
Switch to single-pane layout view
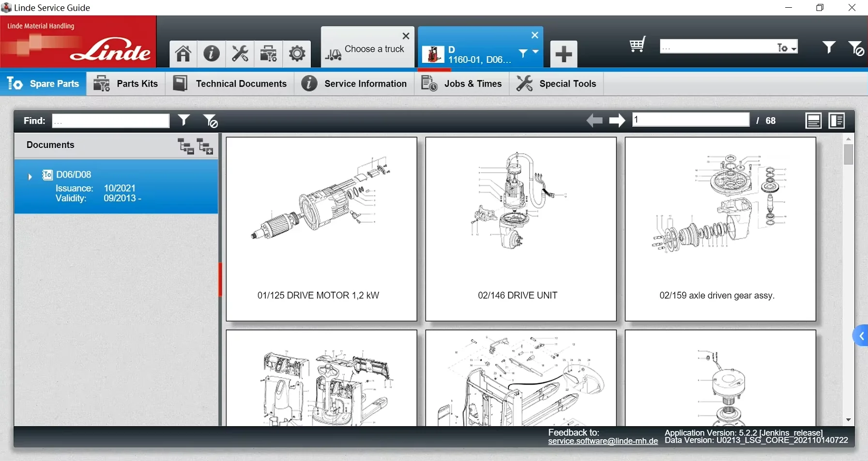813,120
